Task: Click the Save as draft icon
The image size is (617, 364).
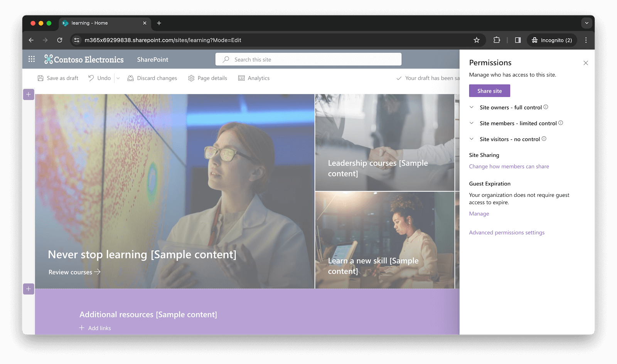Action: (x=41, y=78)
